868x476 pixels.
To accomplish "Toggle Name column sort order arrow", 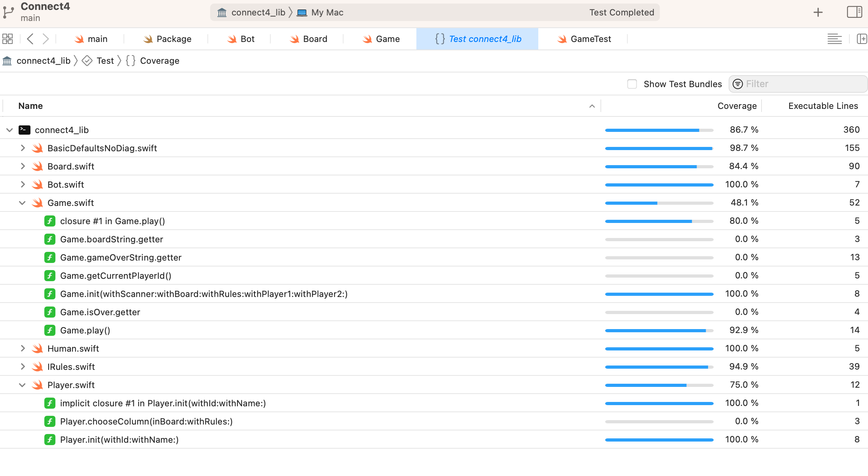I will pyautogui.click(x=592, y=106).
